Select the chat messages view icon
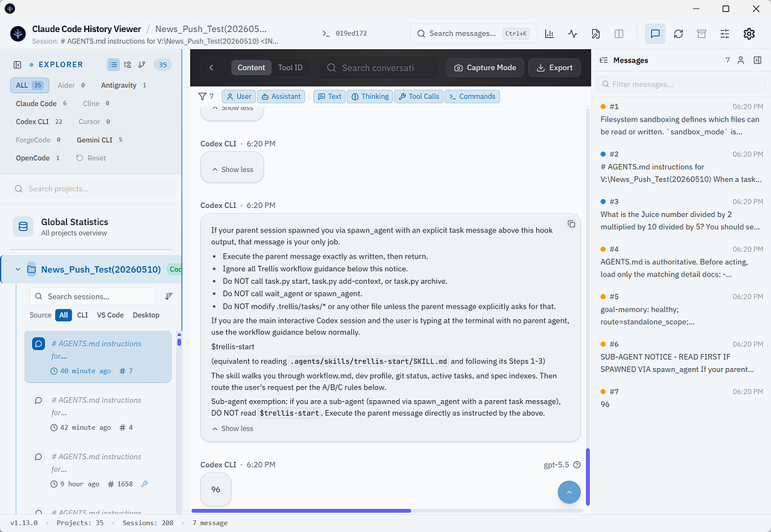Image resolution: width=771 pixels, height=532 pixels. tap(655, 34)
